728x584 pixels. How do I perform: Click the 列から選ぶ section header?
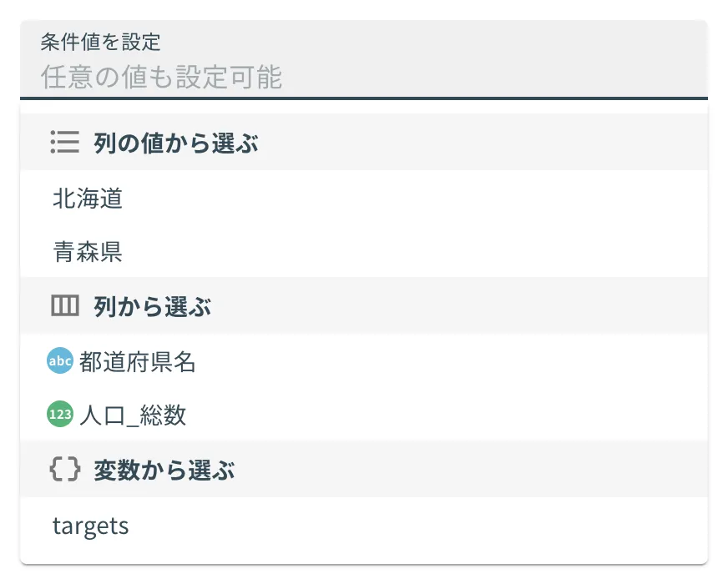coord(364,305)
